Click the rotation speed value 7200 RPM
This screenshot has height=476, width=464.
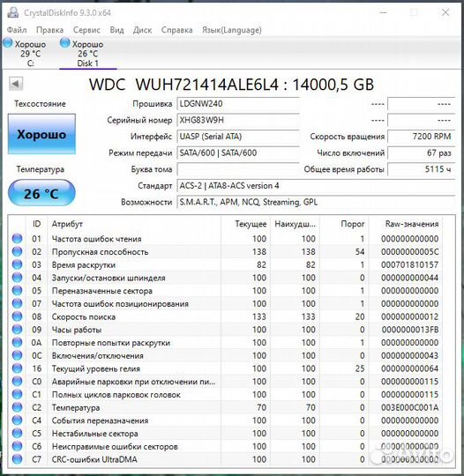click(421, 137)
